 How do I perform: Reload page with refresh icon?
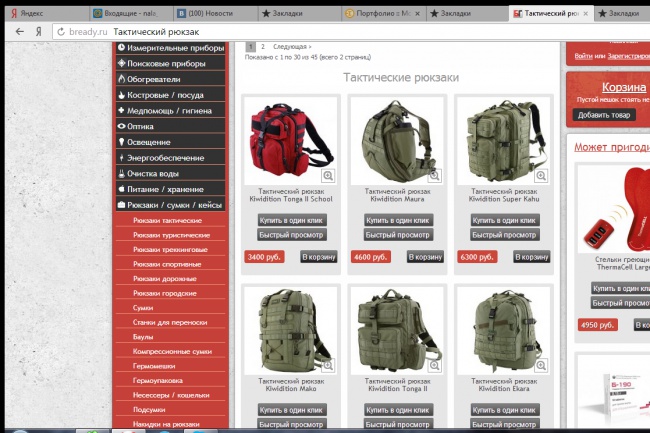click(61, 32)
